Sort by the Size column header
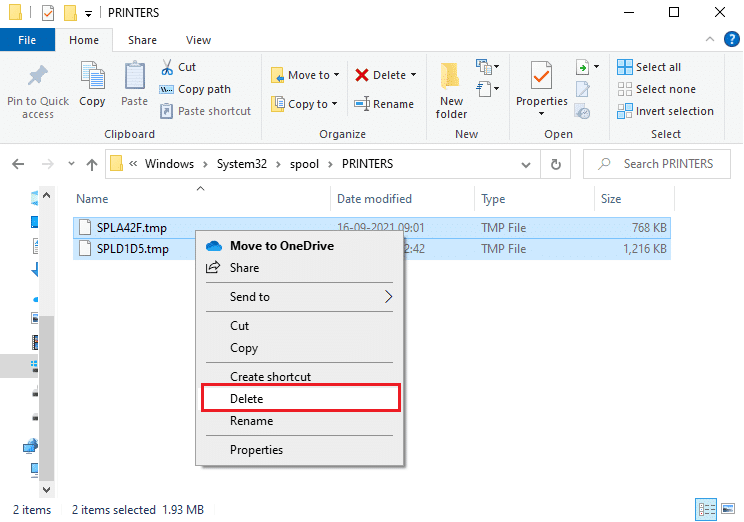 tap(634, 199)
